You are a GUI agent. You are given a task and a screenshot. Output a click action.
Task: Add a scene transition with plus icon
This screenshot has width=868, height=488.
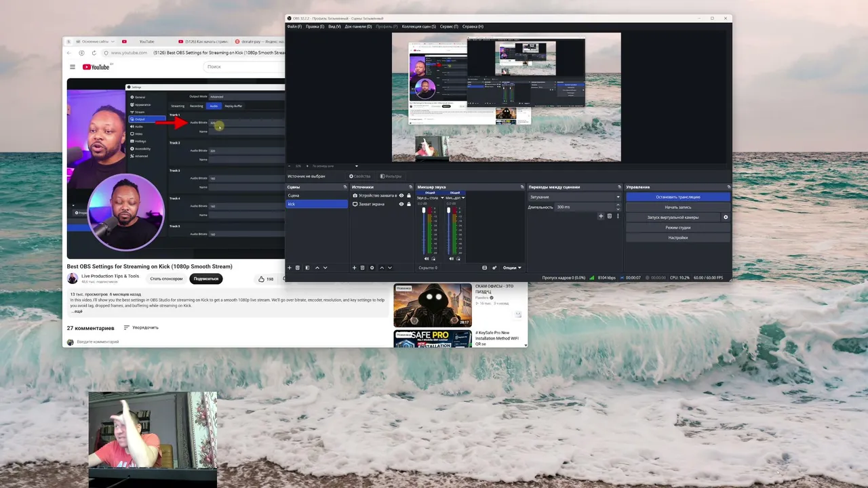coord(601,216)
